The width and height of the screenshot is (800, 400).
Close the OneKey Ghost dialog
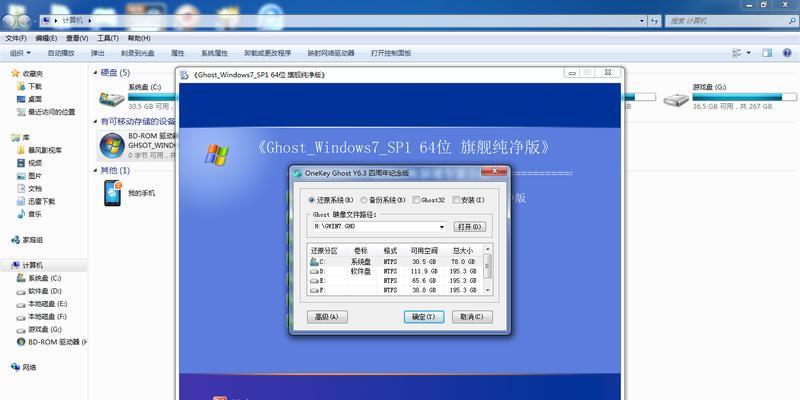(x=493, y=171)
